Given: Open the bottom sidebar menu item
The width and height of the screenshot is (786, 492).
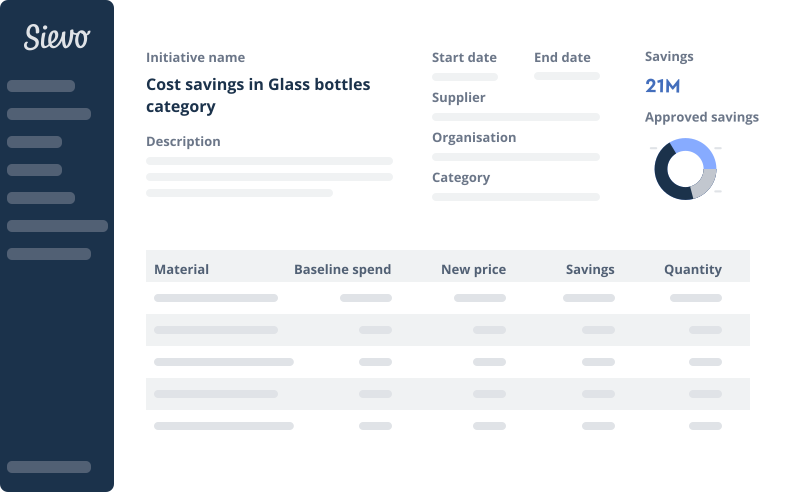Looking at the screenshot, I should tap(49, 467).
